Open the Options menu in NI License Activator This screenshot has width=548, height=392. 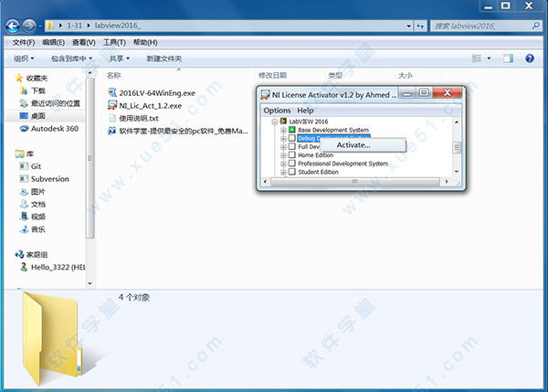(x=277, y=111)
